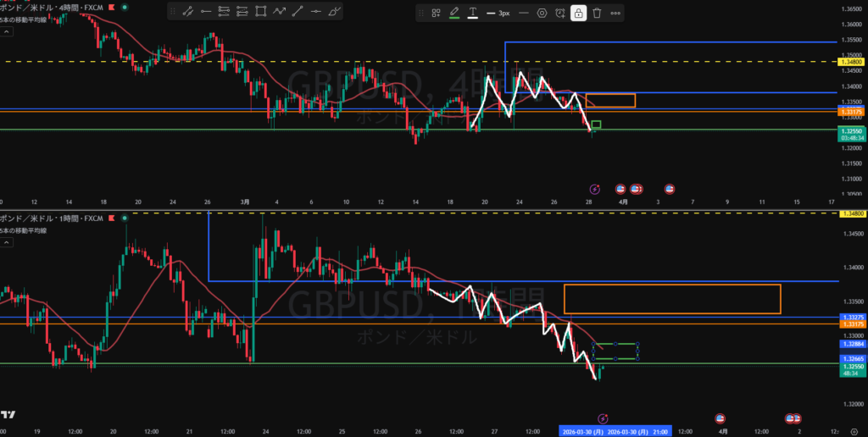Click the purple lightning event marker on the upper chart
868x437 pixels.
tap(595, 188)
